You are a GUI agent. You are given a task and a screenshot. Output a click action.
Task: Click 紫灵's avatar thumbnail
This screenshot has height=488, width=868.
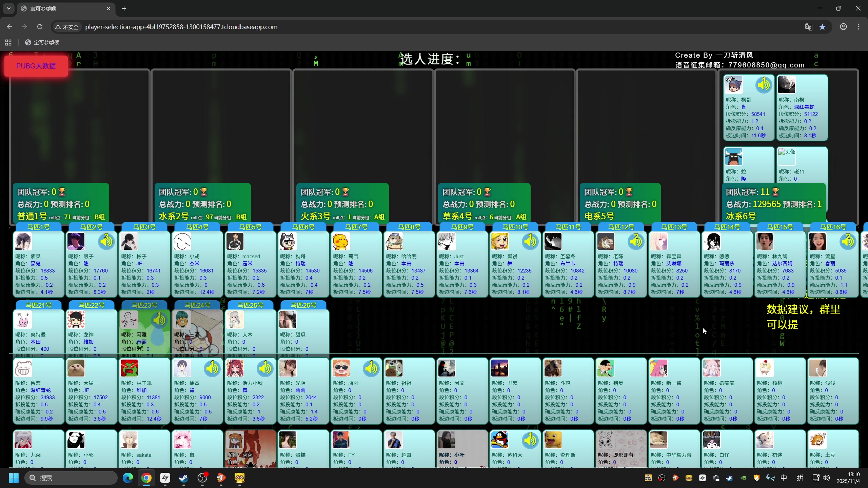pos(23,241)
